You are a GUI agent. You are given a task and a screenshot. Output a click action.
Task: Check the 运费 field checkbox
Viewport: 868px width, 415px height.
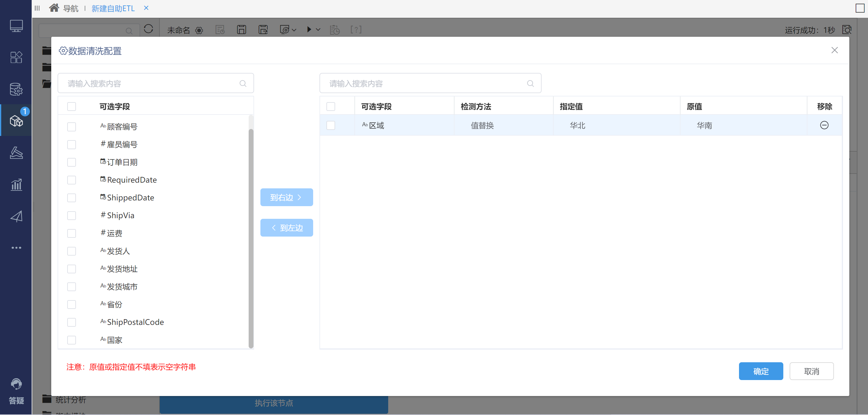click(71, 234)
